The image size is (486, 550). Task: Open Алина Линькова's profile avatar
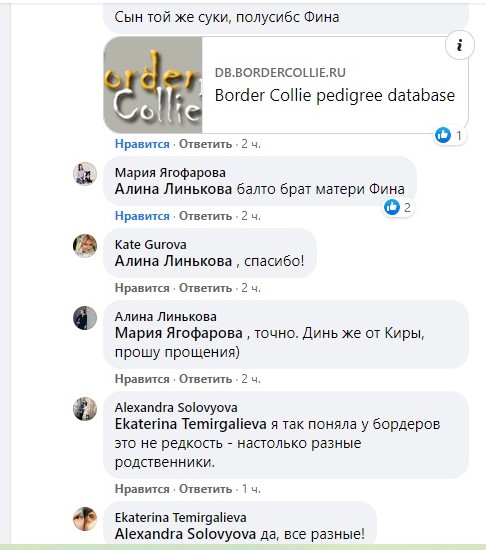(85, 318)
